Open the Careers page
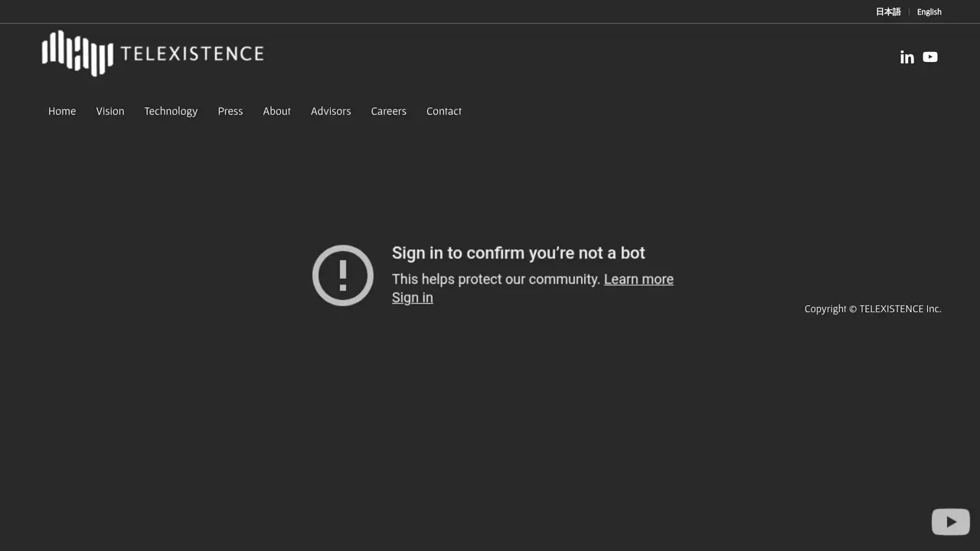 pyautogui.click(x=389, y=111)
